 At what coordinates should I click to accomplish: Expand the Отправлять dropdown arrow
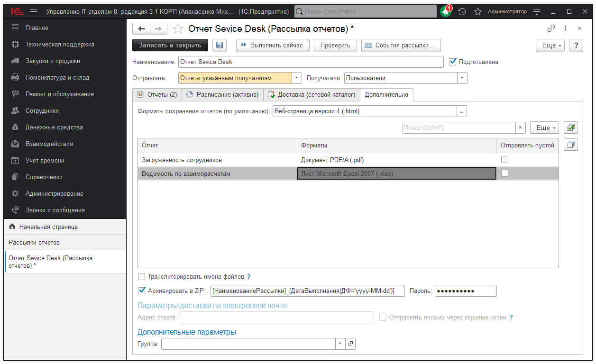point(297,78)
